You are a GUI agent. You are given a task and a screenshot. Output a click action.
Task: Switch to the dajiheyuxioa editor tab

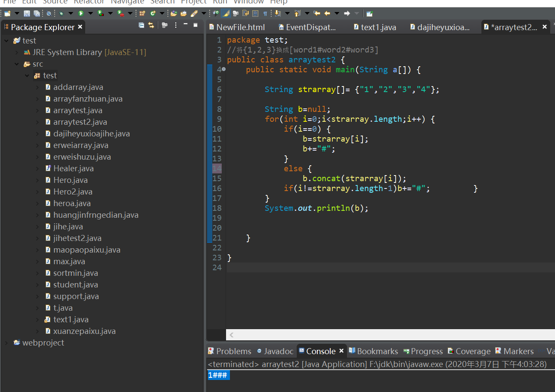[x=440, y=27]
